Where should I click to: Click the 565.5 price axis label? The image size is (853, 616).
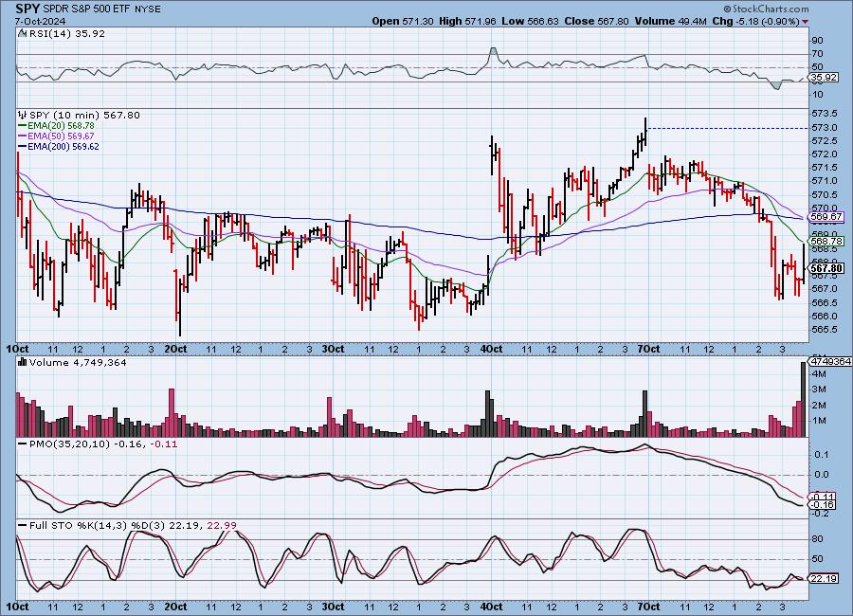825,329
